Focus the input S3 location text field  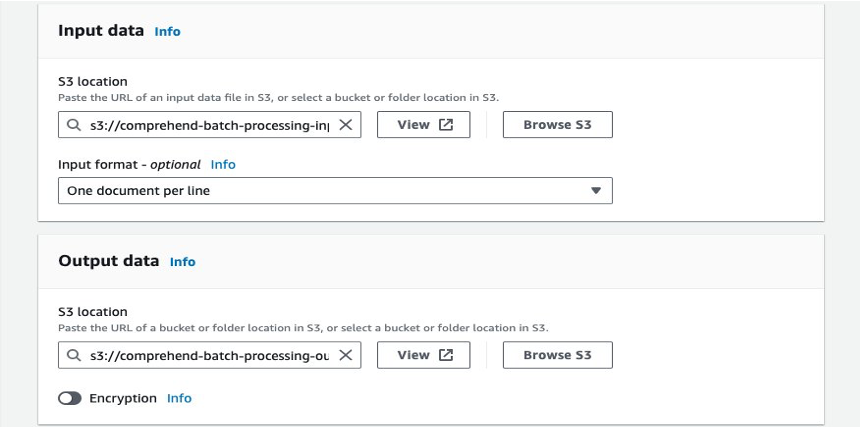click(210, 125)
